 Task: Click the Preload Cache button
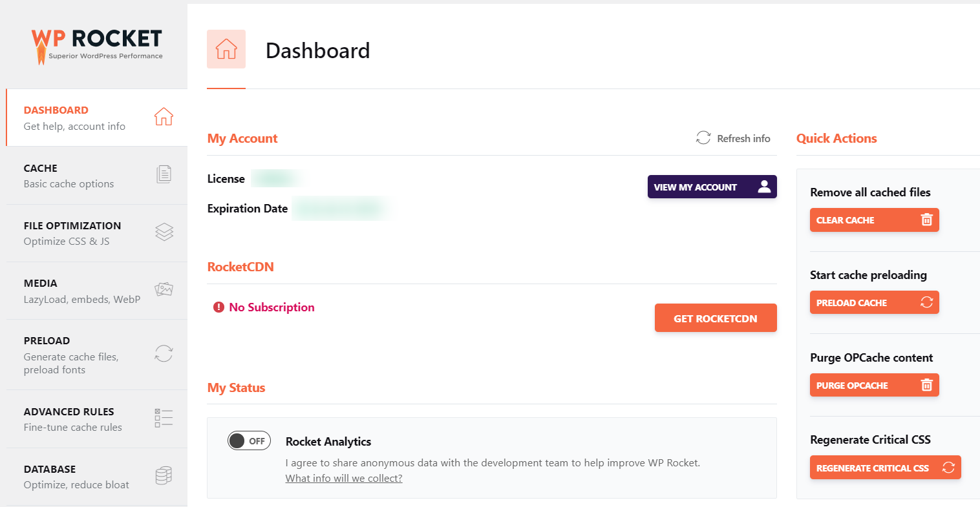pyautogui.click(x=875, y=302)
